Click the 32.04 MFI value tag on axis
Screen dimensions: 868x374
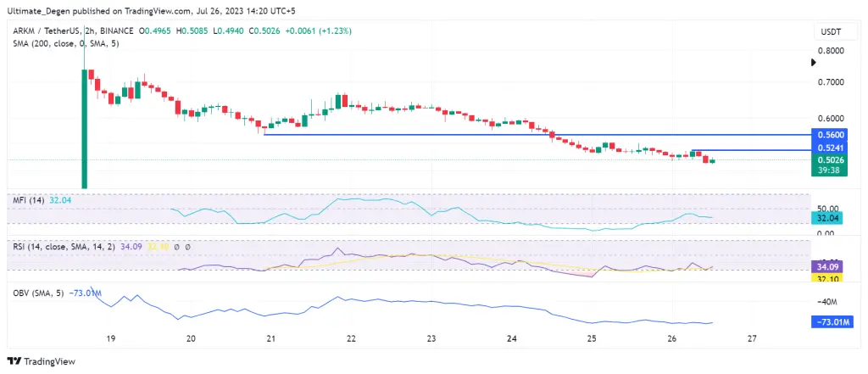pyautogui.click(x=827, y=218)
